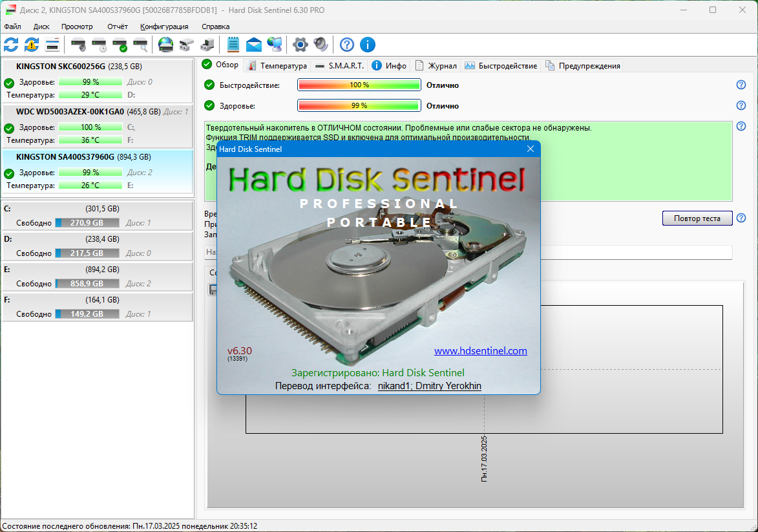Click the refresh icon with yellow warning sign
The image size is (758, 532).
[x=32, y=45]
